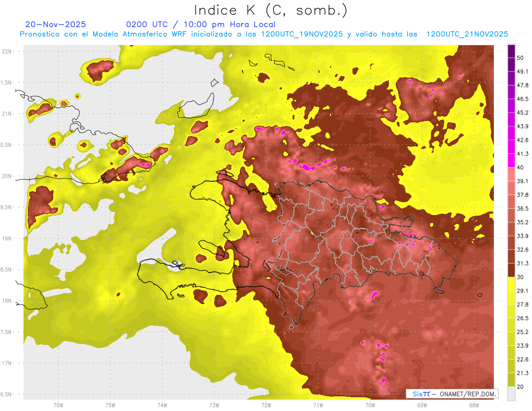
Task: Click the longitude axis label '72W'
Action: [x=266, y=405]
